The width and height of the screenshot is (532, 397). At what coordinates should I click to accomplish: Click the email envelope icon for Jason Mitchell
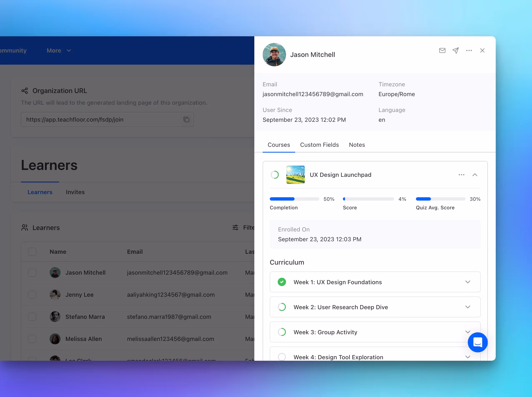442,50
